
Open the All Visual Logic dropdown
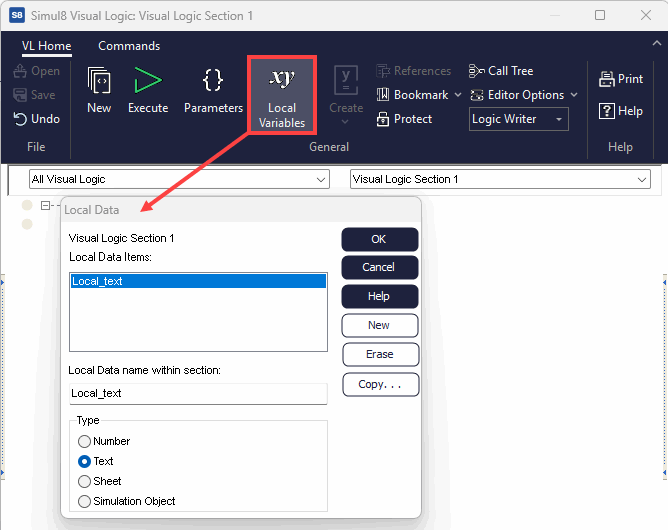pos(179,179)
